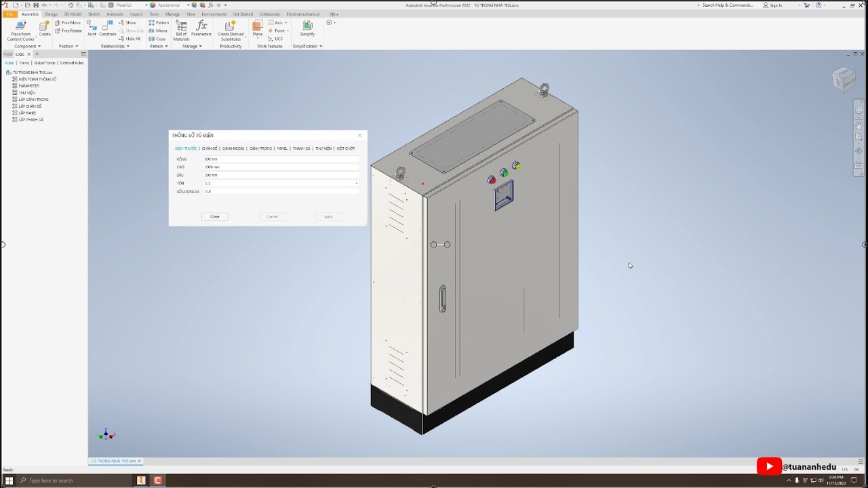Screen dimensions: 868x488
Task: Click the Cancel button in form
Action: click(x=272, y=217)
